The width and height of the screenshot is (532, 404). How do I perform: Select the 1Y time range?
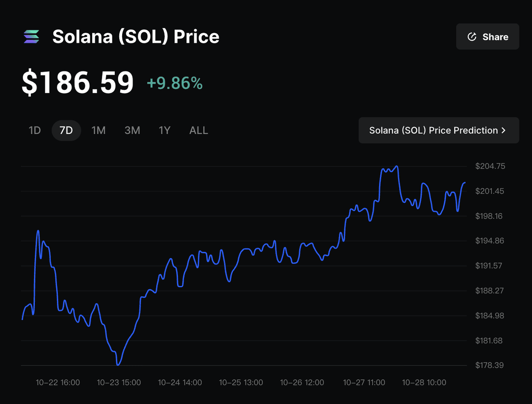[x=165, y=130]
